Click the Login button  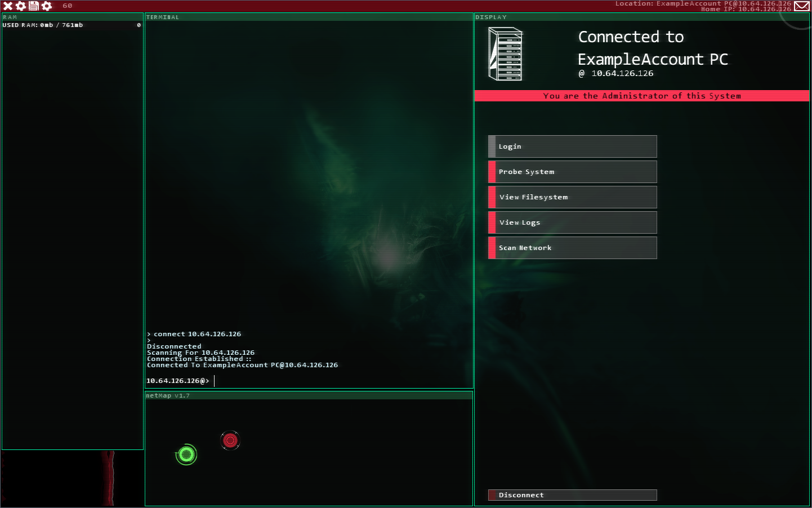(572, 146)
